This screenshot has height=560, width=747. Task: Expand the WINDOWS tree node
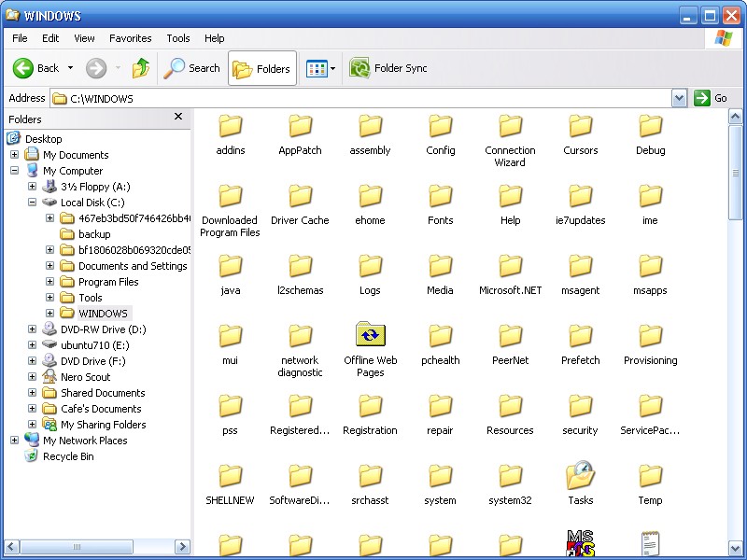49,313
